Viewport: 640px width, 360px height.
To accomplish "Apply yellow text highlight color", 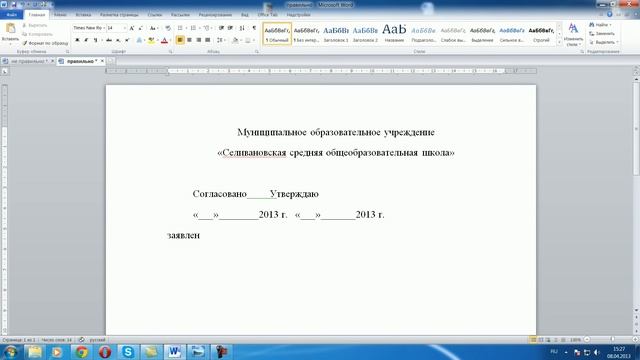I will (x=151, y=40).
